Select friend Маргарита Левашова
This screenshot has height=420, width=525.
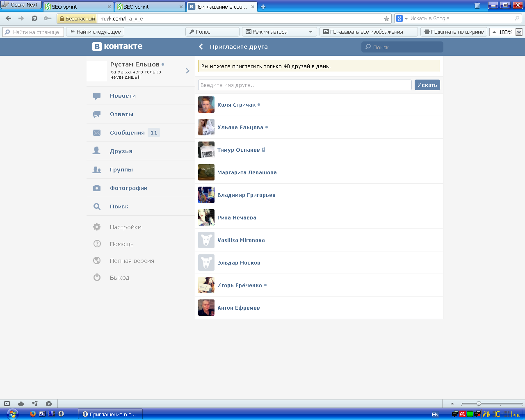coord(247,173)
